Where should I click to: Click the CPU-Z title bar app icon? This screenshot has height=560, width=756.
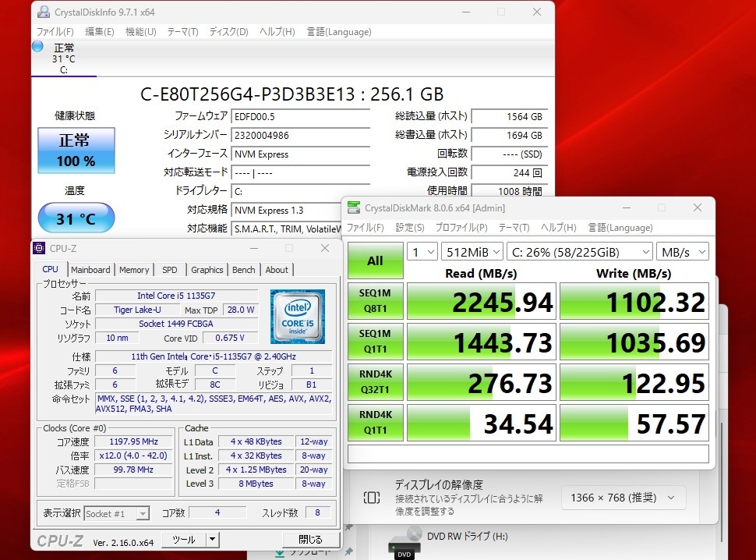[39, 248]
